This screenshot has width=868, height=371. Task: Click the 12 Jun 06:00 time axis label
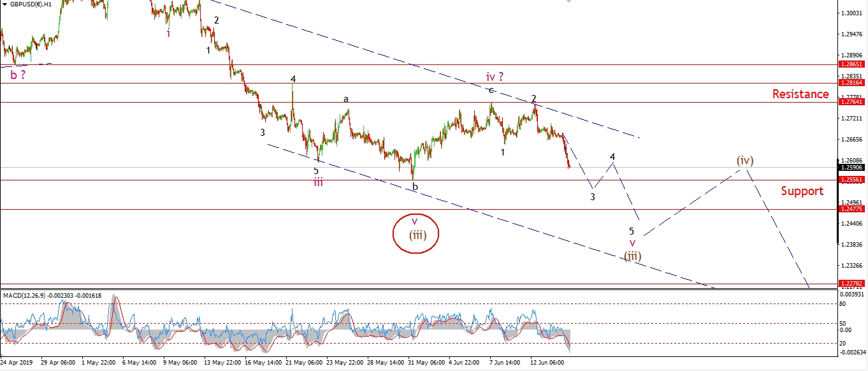click(x=546, y=363)
